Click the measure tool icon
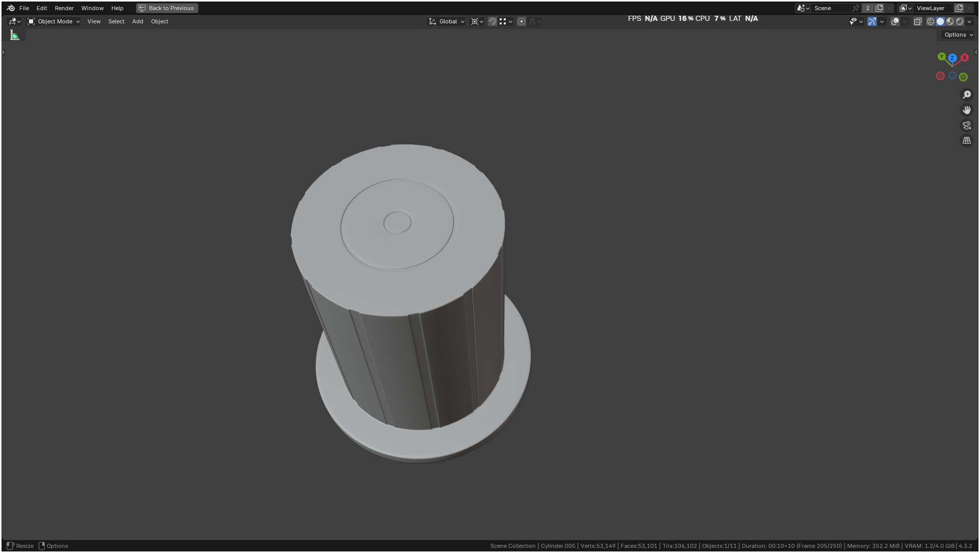This screenshot has height=553, width=980. [x=15, y=35]
